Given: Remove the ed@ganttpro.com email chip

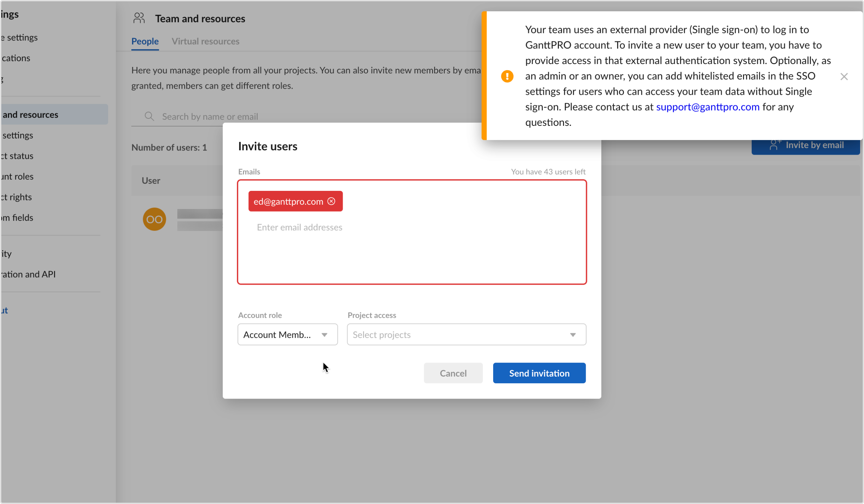Looking at the screenshot, I should tap(331, 201).
